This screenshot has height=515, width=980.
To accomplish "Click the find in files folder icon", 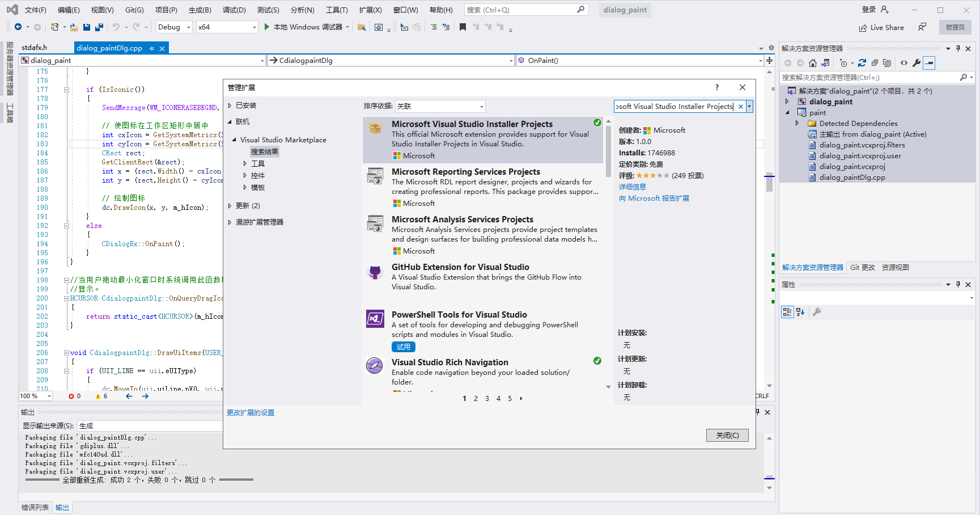I will 362,27.
